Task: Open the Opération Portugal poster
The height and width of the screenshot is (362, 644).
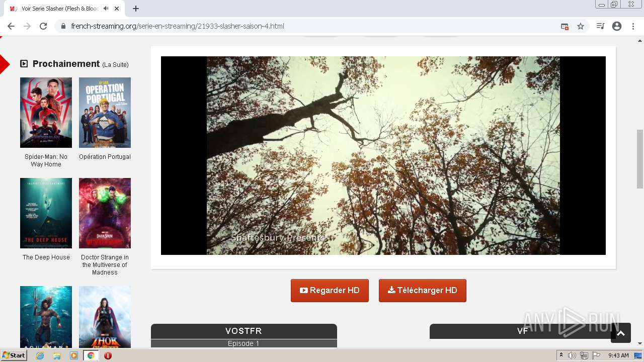Action: (105, 113)
